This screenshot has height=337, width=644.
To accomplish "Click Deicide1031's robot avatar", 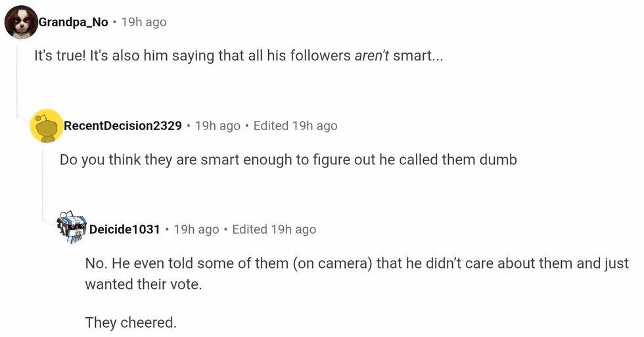I will pos(72,229).
